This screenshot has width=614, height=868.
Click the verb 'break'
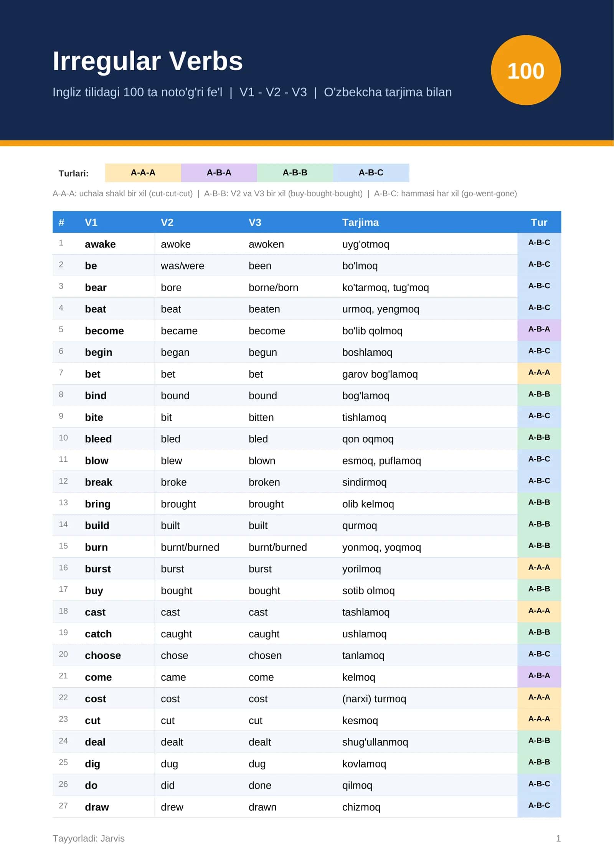coord(99,482)
